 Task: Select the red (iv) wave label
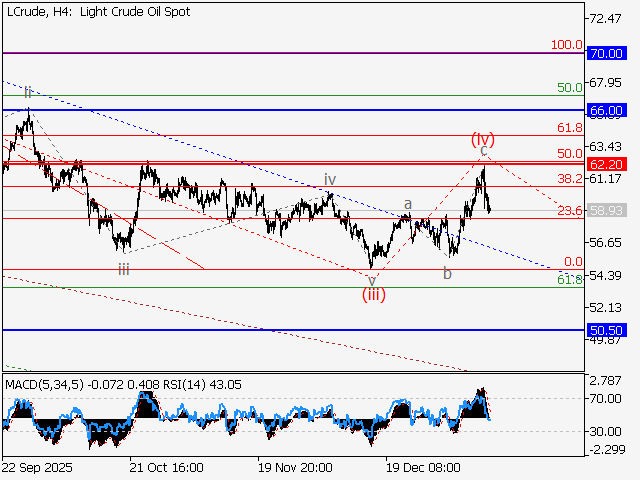point(483,138)
